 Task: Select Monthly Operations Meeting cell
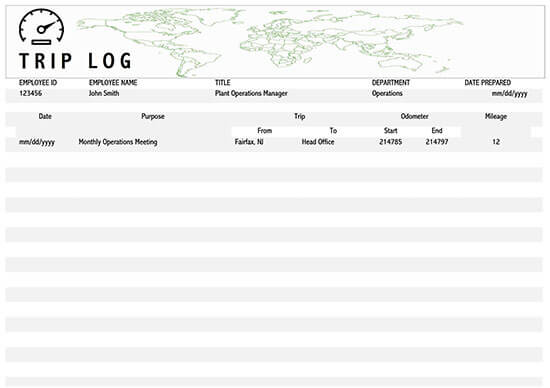pyautogui.click(x=118, y=142)
